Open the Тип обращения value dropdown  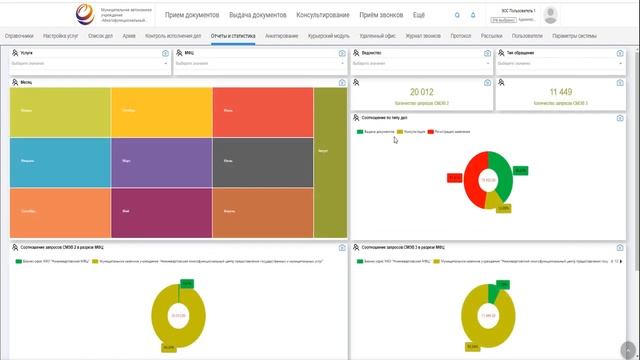point(560,64)
